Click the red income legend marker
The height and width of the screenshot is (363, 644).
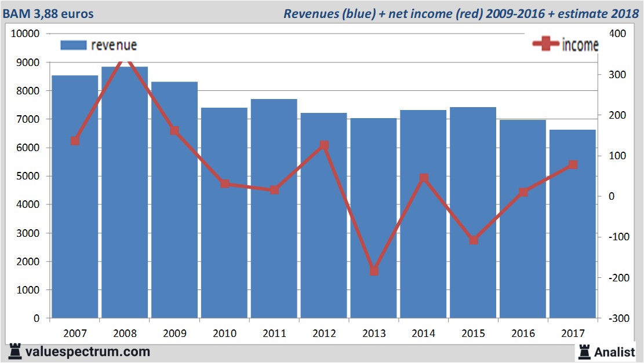coord(546,44)
